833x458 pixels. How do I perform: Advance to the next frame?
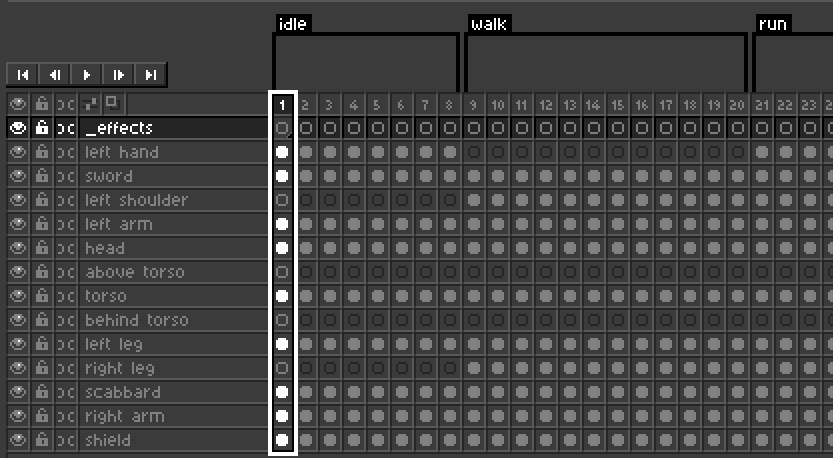point(118,74)
